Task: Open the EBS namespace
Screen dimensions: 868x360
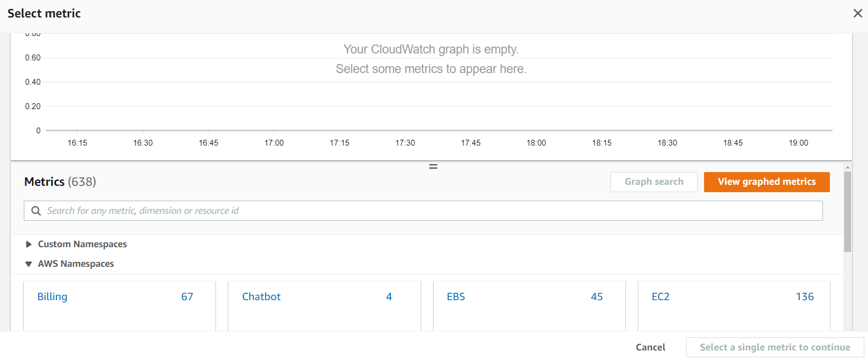Action: (455, 296)
